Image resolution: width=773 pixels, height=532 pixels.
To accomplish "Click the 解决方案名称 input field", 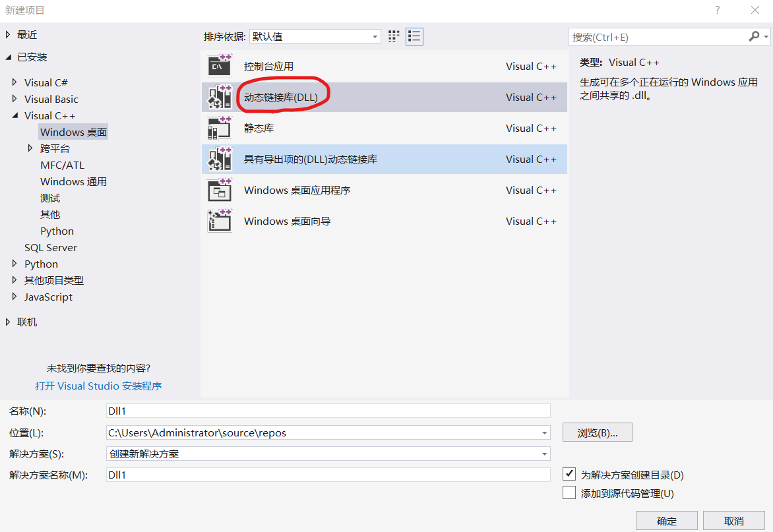I will [x=328, y=475].
